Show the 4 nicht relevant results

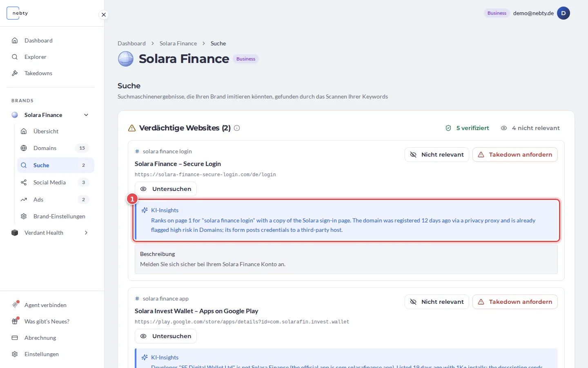(x=530, y=128)
